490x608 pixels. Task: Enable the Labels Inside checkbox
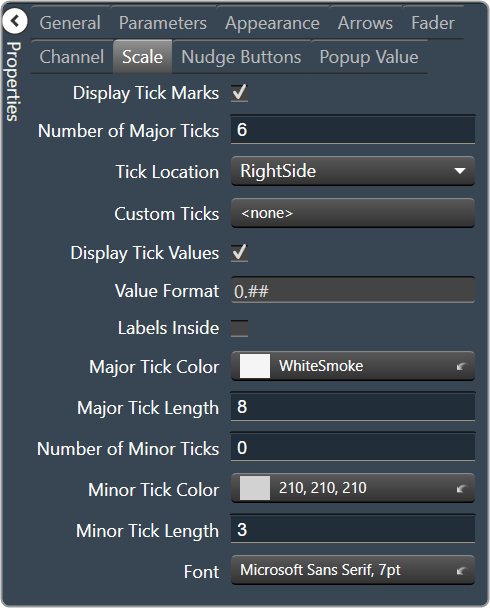pos(239,328)
